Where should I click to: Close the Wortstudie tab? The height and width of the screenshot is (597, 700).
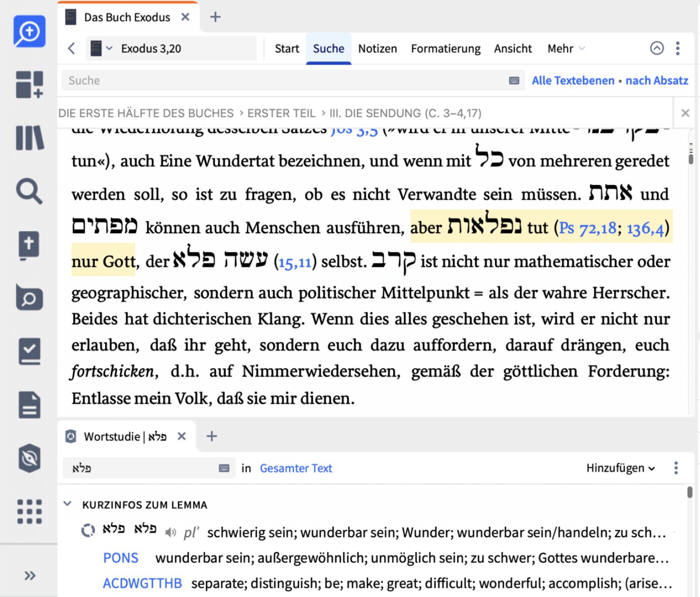182,436
